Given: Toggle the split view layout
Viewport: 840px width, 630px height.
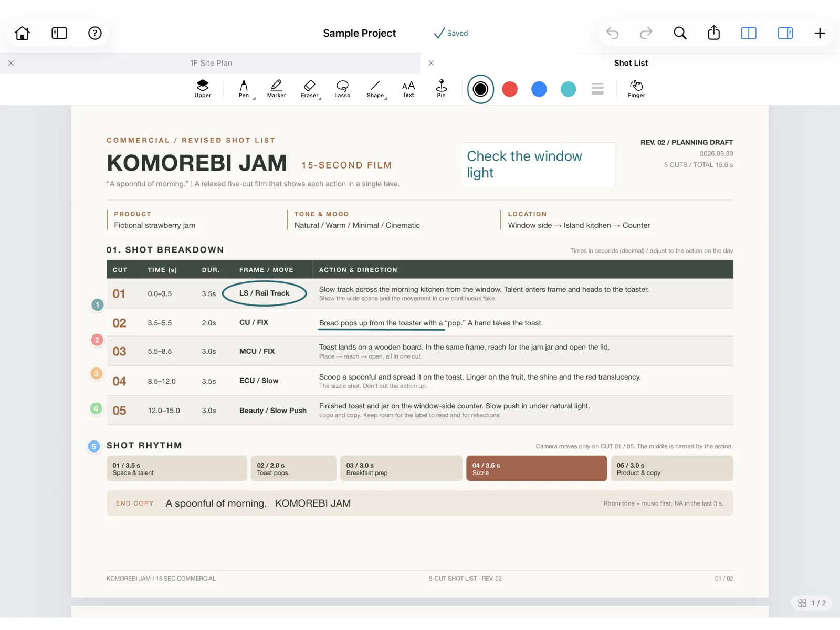Looking at the screenshot, I should [749, 33].
